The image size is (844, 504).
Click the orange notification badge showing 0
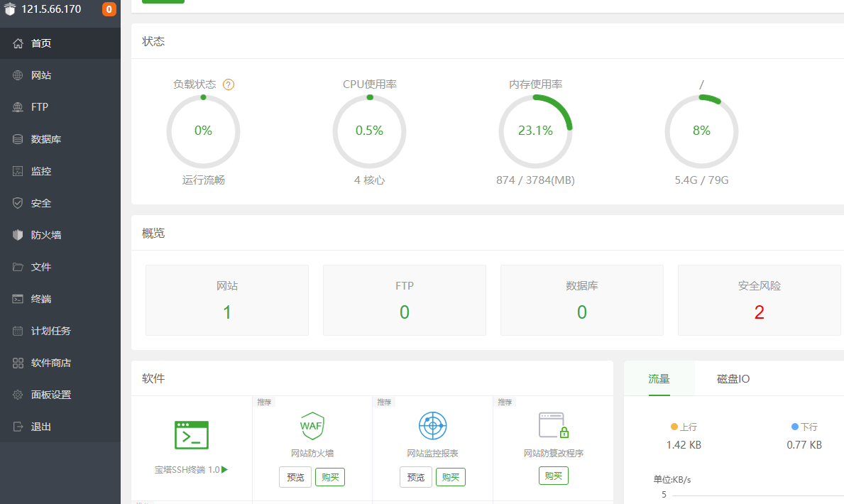[x=109, y=9]
